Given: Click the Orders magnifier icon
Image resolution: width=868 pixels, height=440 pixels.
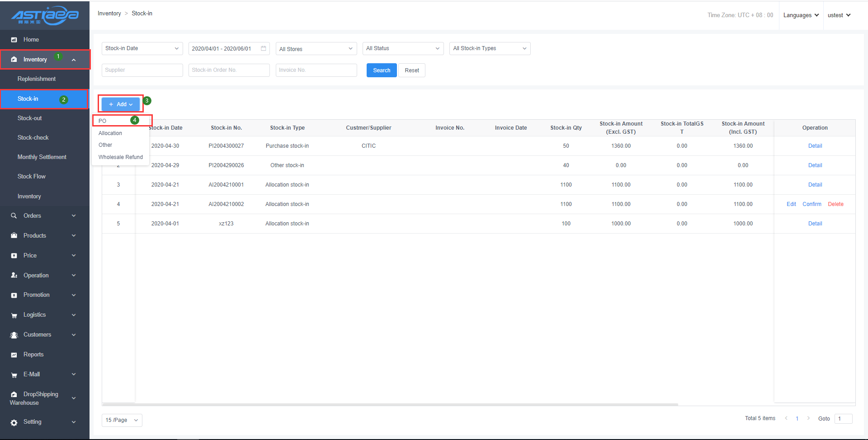Looking at the screenshot, I should coord(14,216).
